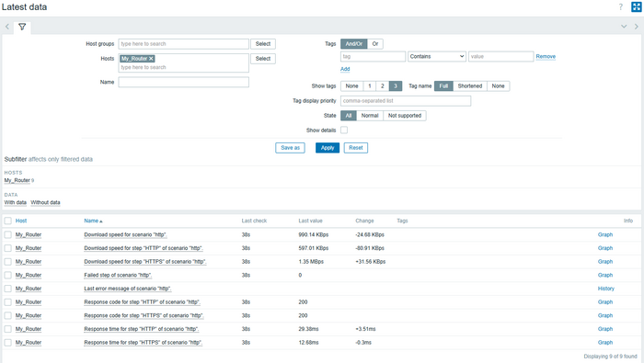Open item Response code for step "HTTPS"
Image resolution: width=644 pixels, height=363 pixels.
(x=144, y=315)
